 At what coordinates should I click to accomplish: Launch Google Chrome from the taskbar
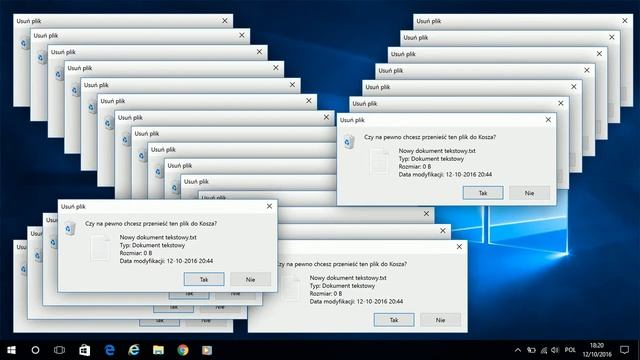click(x=183, y=350)
